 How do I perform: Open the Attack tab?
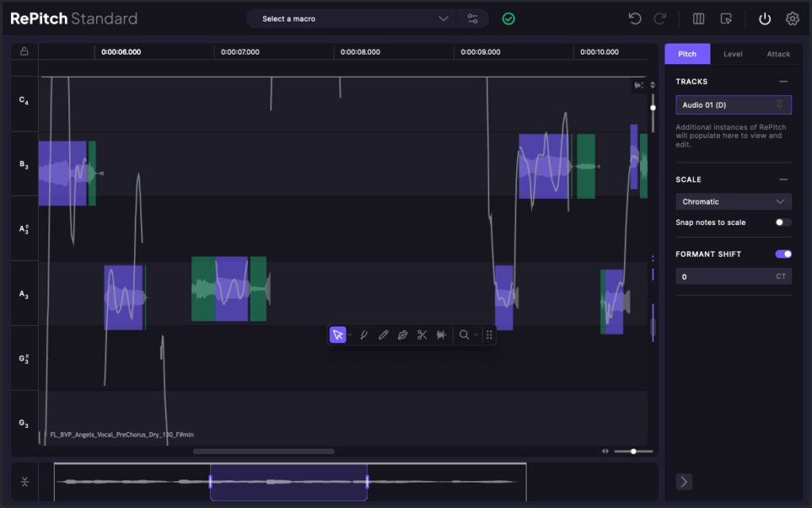[x=778, y=54]
